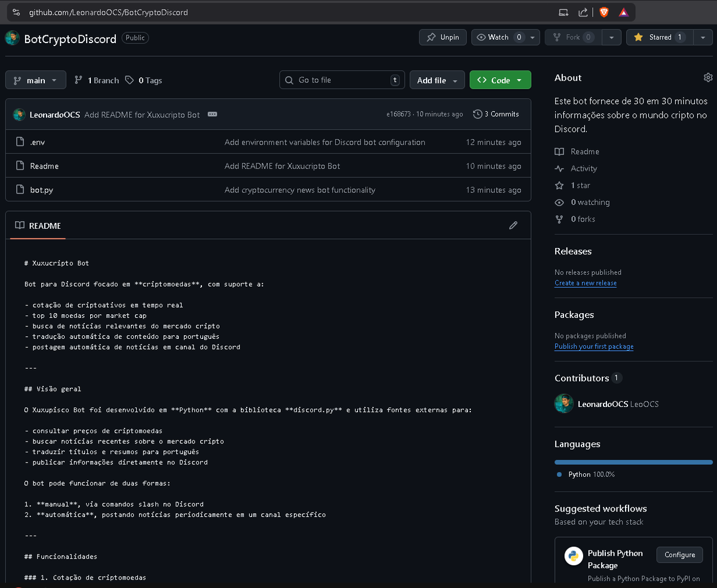View the 0 Tags link
This screenshot has height=588, width=717.
(143, 80)
